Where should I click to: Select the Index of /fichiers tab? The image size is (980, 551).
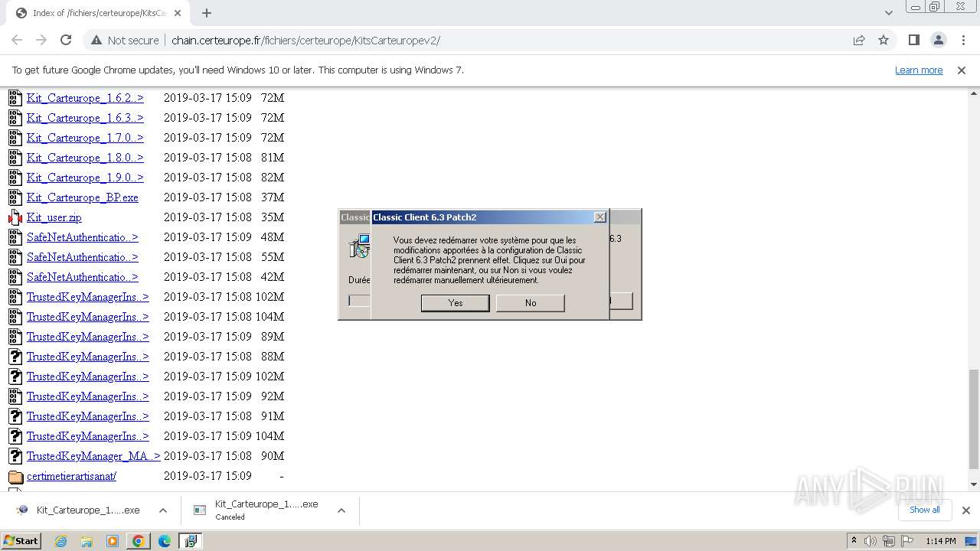[x=98, y=13]
